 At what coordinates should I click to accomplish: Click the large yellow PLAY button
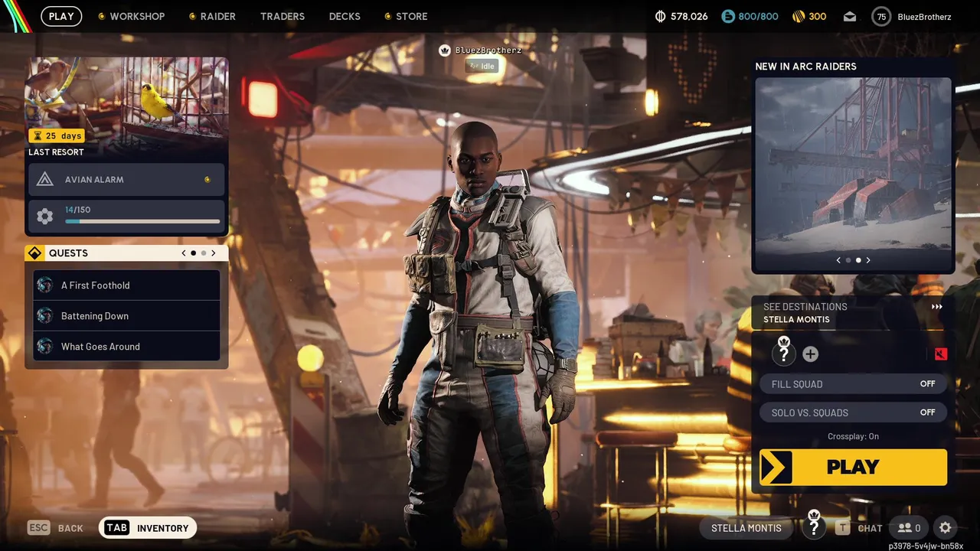[853, 467]
